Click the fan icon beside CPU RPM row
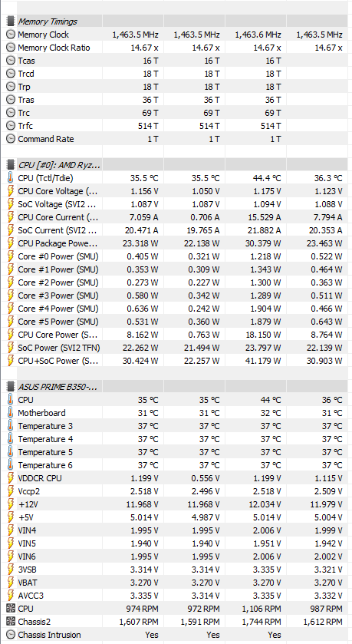The image size is (352, 644). click(x=11, y=608)
